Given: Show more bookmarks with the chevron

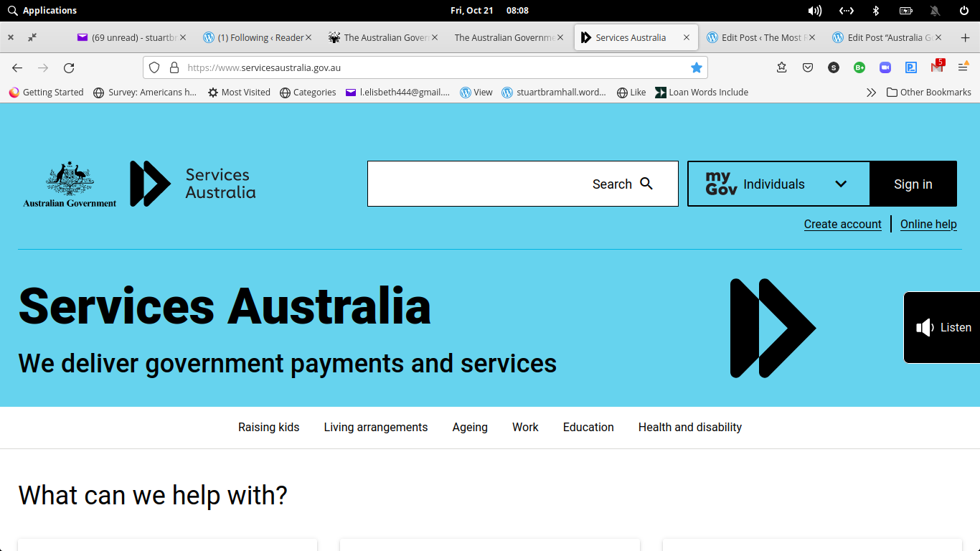Looking at the screenshot, I should [x=871, y=93].
